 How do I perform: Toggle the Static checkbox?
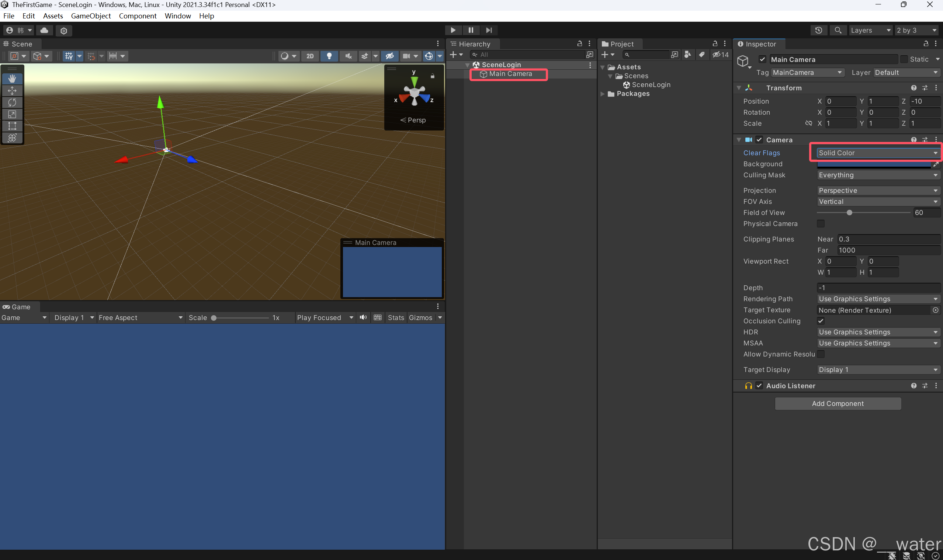(904, 59)
